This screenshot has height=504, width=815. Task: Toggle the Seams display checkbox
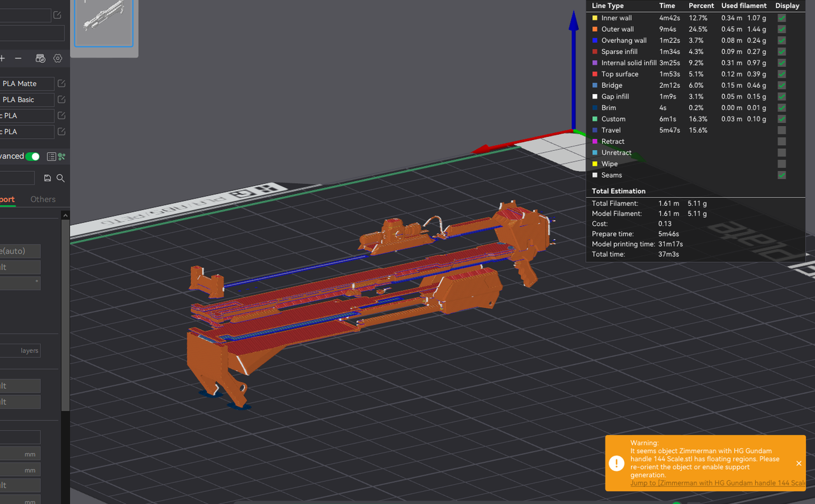click(782, 175)
